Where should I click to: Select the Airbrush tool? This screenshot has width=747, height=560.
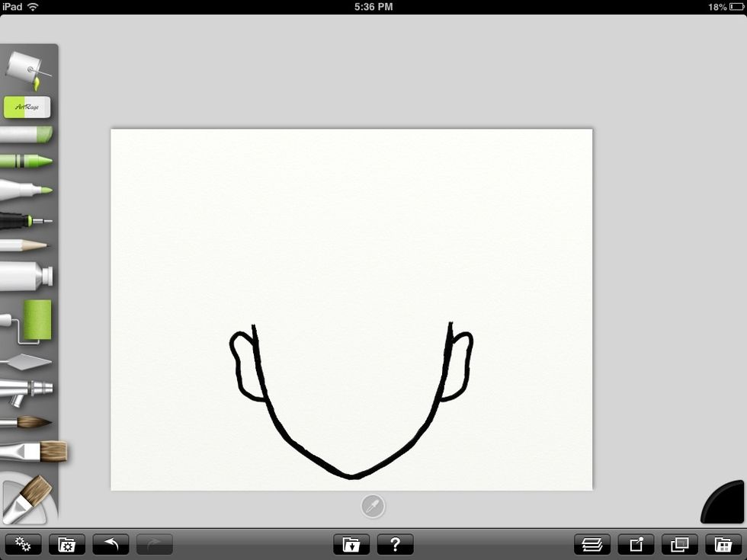pyautogui.click(x=29, y=389)
